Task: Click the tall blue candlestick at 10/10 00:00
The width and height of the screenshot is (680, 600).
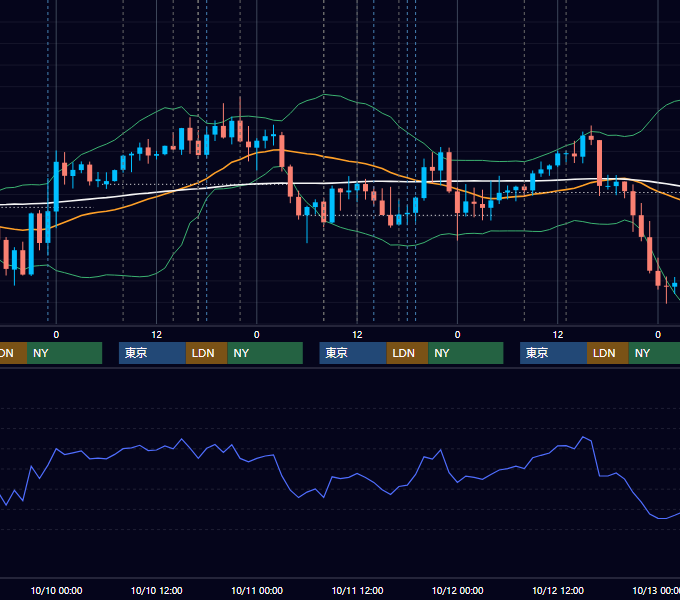Action: (56, 186)
